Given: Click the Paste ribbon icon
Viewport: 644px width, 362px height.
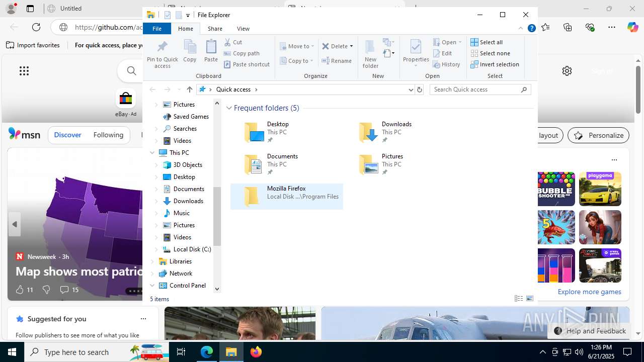Looking at the screenshot, I should pos(211,51).
